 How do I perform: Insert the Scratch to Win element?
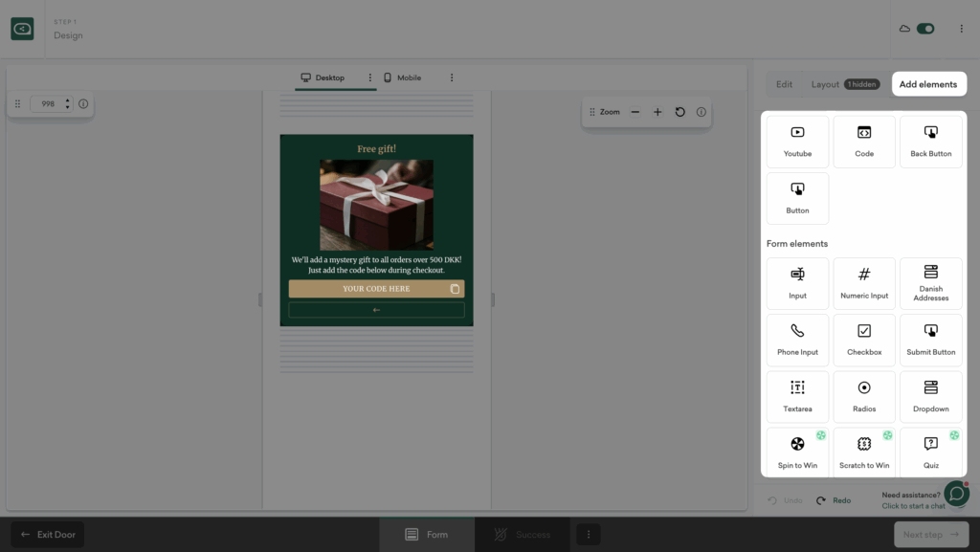pos(864,453)
